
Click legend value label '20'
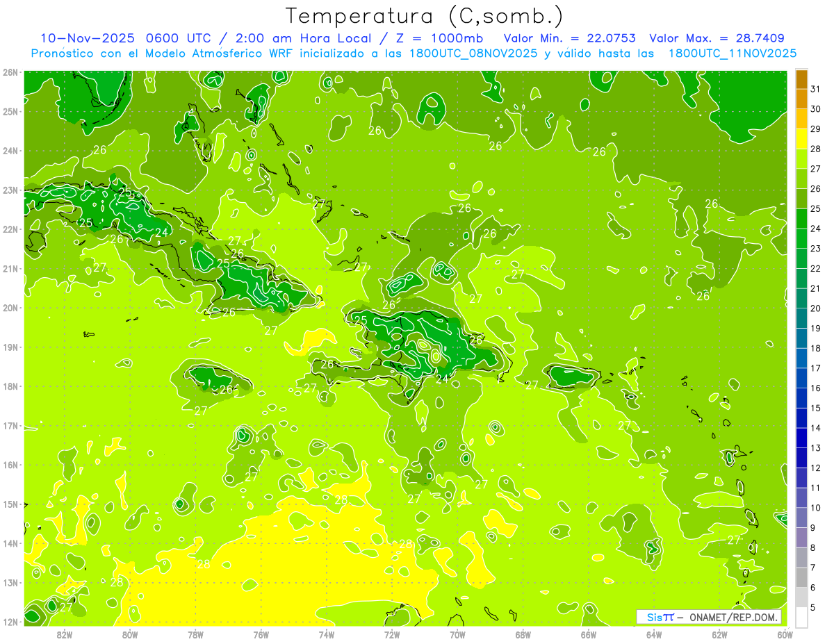815,308
